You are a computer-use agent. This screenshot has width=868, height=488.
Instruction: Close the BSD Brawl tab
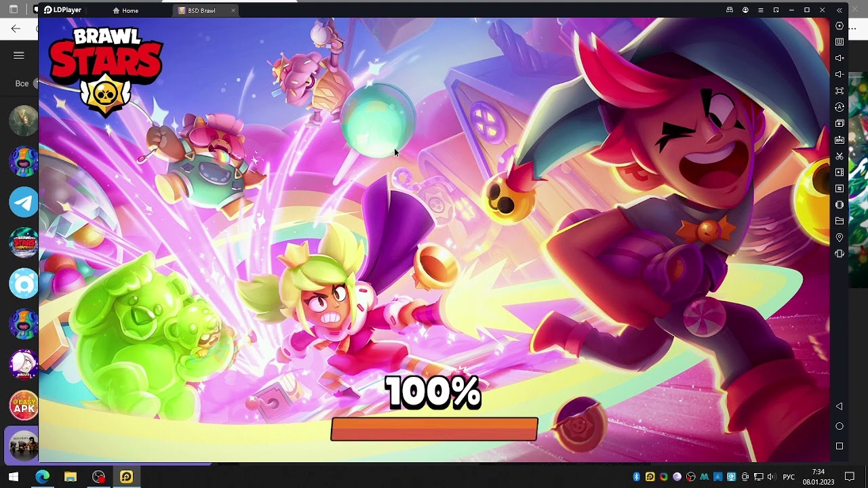233,10
